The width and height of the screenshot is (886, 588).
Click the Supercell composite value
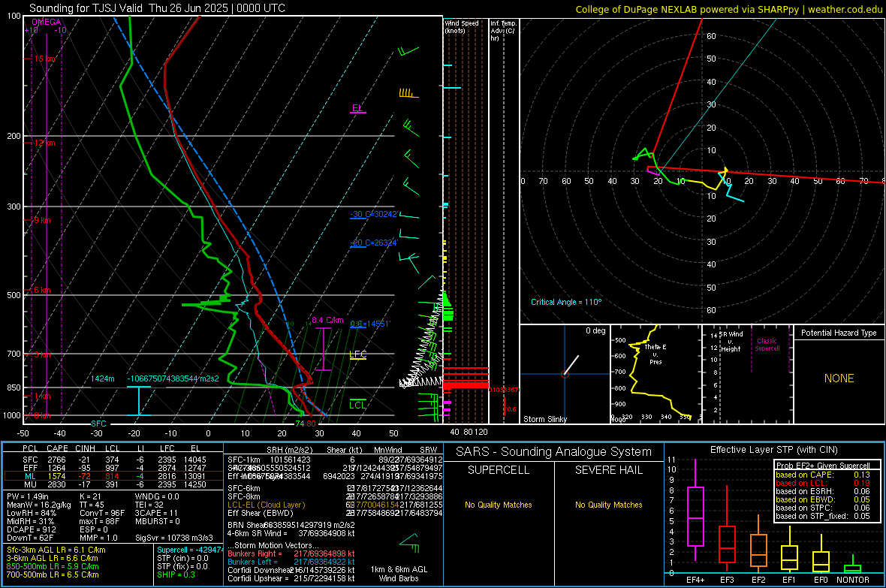(x=190, y=550)
